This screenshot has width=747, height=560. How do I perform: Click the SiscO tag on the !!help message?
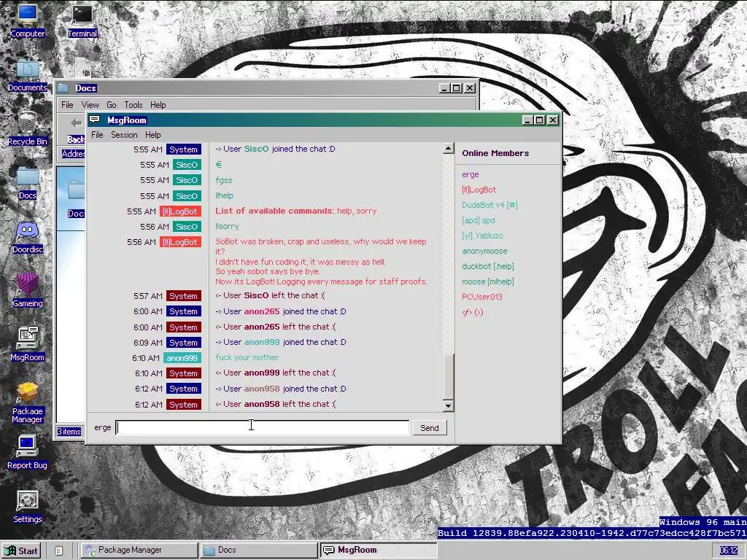(x=187, y=195)
